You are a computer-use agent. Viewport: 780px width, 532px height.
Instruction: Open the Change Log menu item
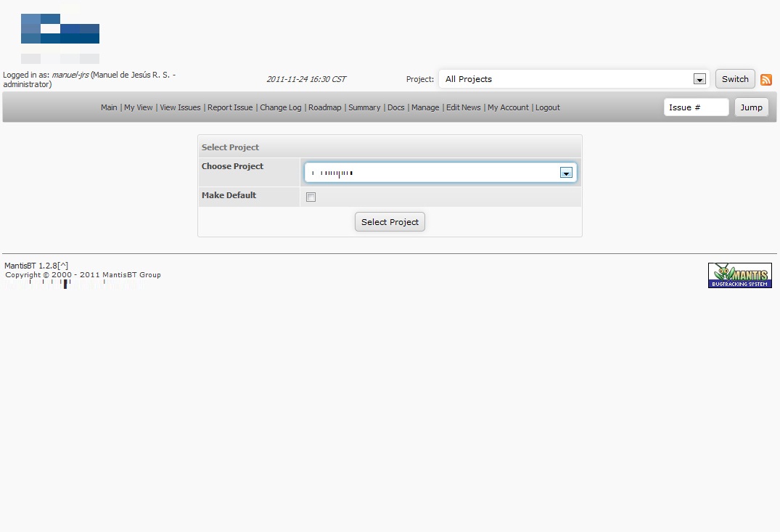point(280,107)
